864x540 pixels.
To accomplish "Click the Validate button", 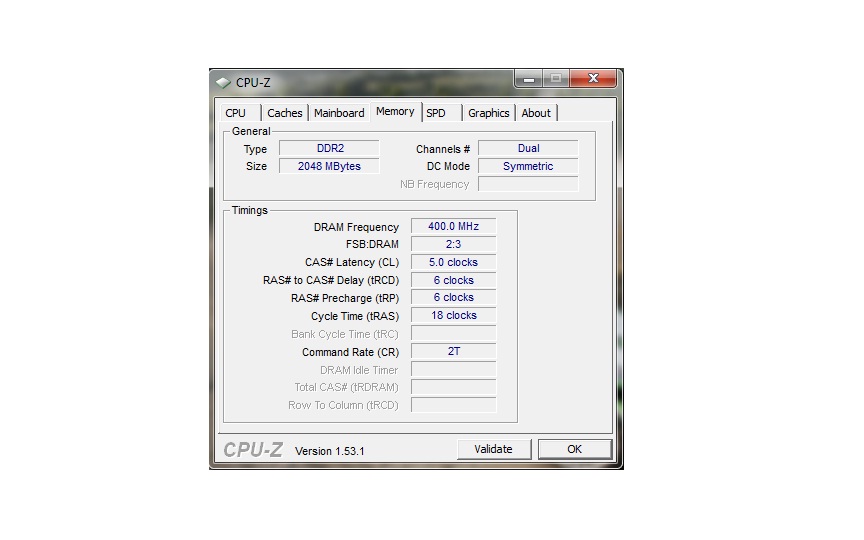I will click(x=494, y=449).
